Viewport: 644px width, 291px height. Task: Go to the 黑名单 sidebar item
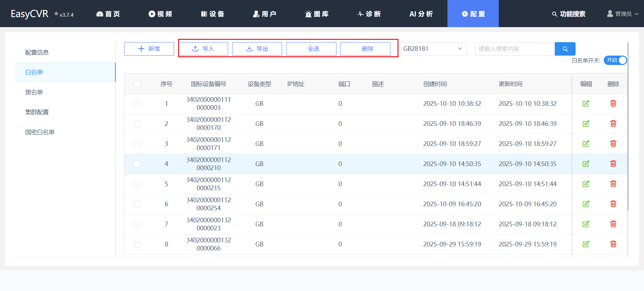(34, 92)
